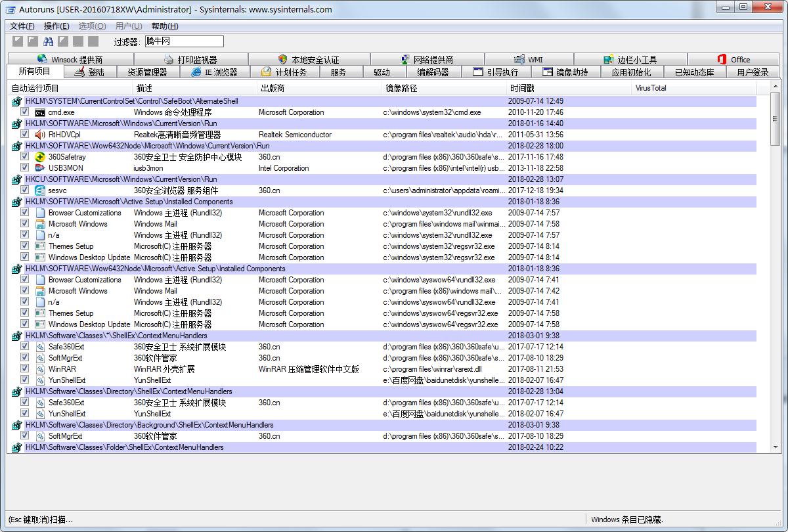This screenshot has width=788, height=532.
Task: Sort by the 时间戳 column header
Action: (x=569, y=88)
